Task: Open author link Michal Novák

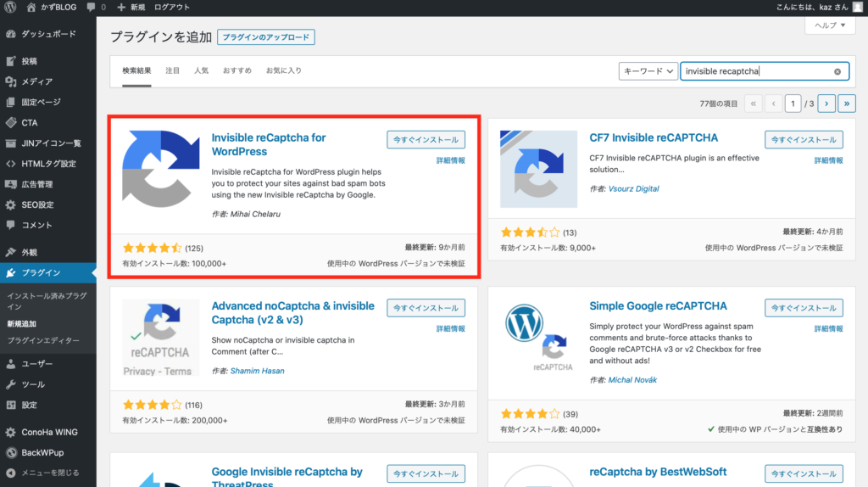Action: tap(632, 379)
